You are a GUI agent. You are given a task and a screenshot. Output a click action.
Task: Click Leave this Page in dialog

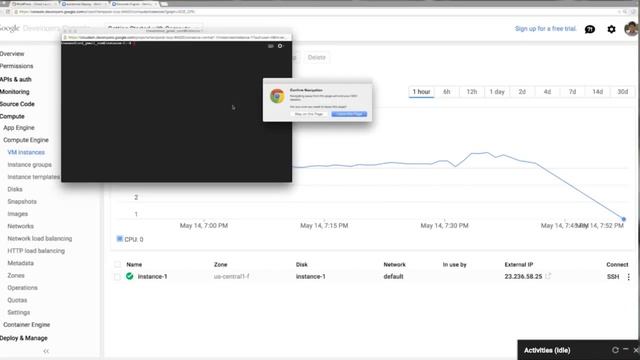(x=349, y=114)
